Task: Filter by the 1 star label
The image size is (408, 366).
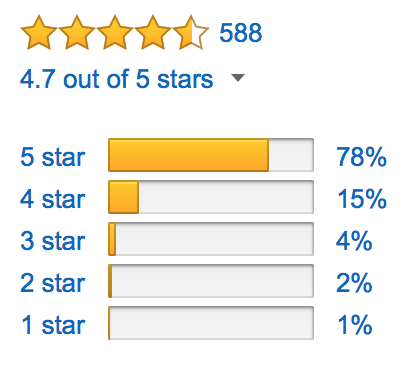Action: click(x=53, y=325)
